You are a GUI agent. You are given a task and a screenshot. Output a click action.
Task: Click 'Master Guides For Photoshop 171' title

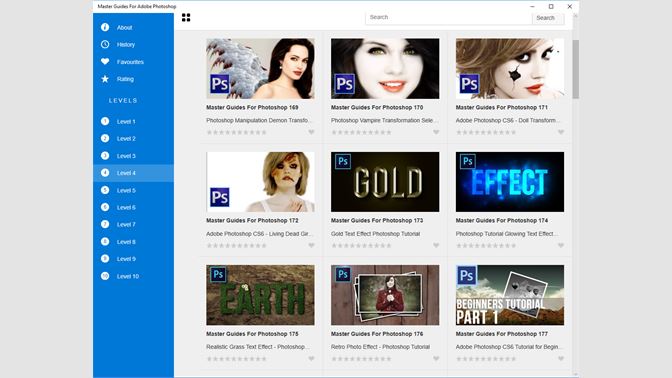click(x=501, y=108)
